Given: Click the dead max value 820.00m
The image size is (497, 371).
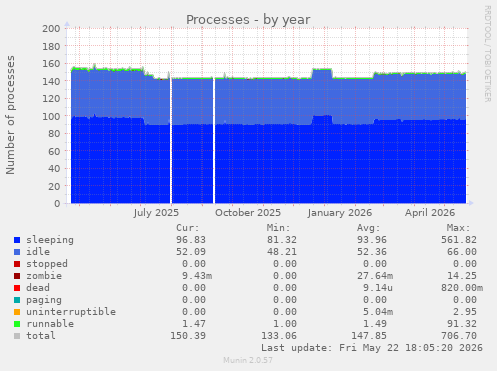Looking at the screenshot, I should pyautogui.click(x=462, y=288).
